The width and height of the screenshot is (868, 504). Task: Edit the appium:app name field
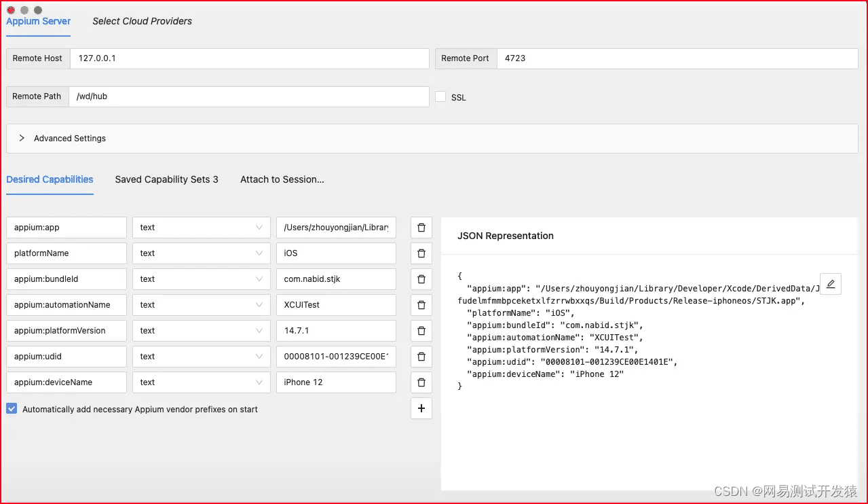(x=67, y=228)
